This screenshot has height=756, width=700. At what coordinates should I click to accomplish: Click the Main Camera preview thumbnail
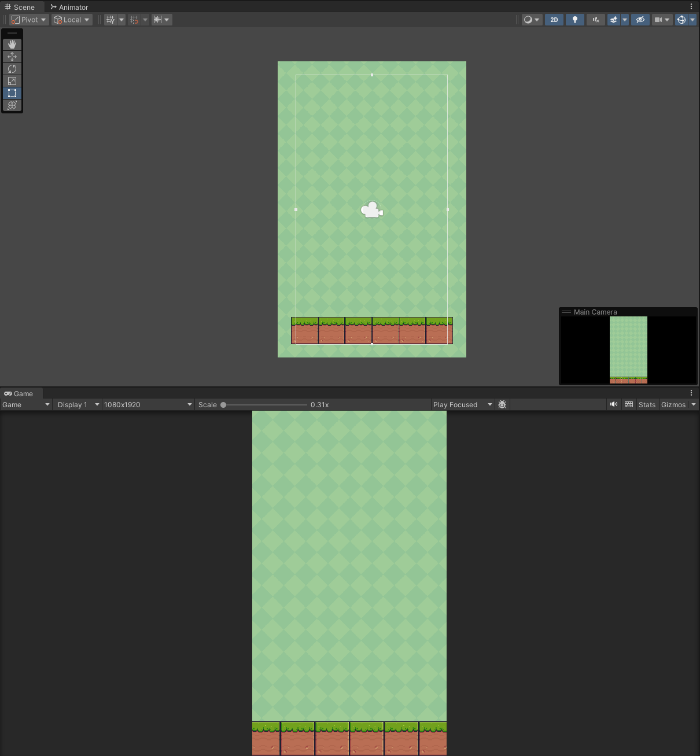628,350
